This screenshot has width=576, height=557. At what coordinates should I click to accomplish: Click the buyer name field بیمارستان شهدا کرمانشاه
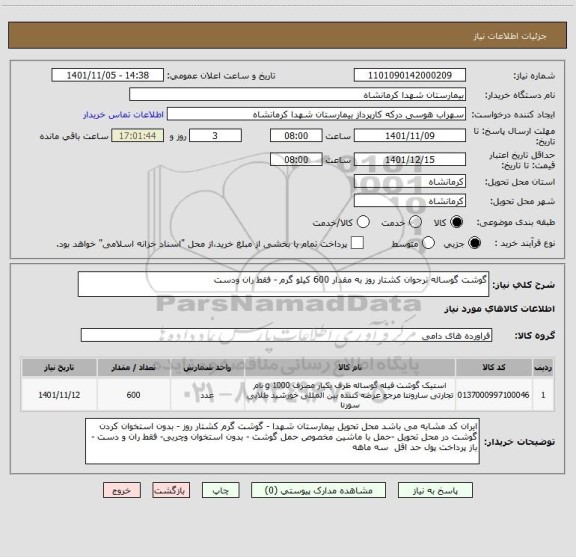tap(298, 95)
